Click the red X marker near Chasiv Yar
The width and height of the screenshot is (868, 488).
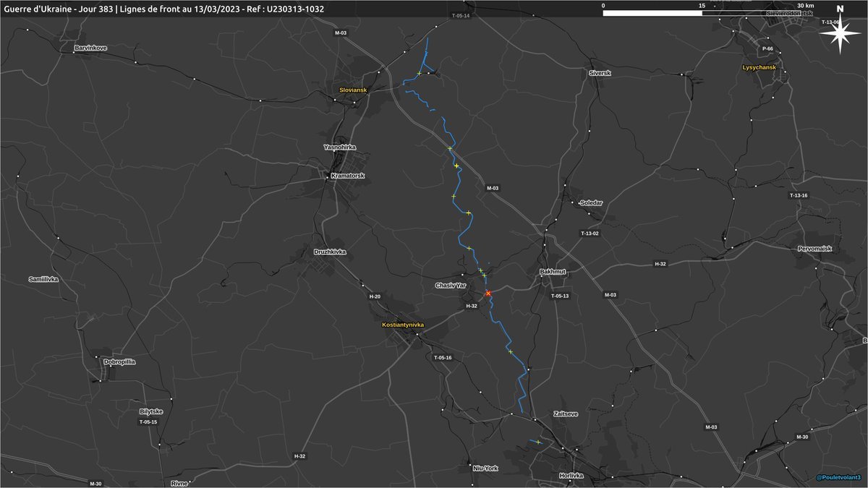(488, 293)
